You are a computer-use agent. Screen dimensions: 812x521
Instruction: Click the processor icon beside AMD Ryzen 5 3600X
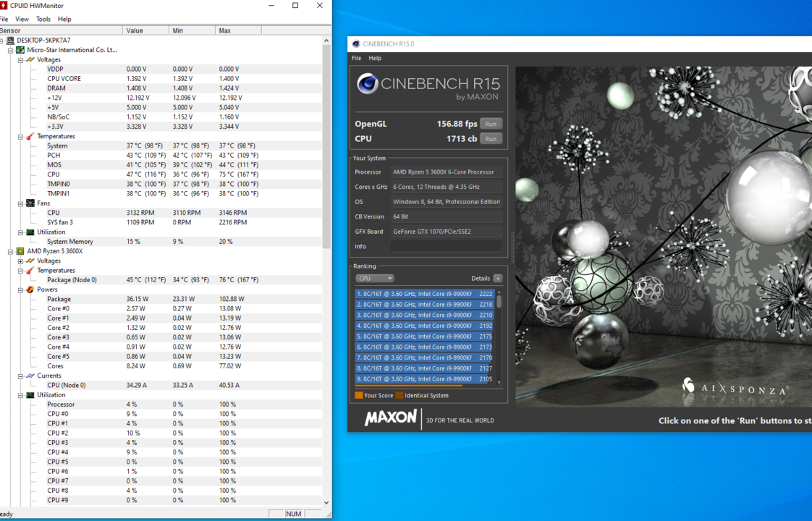[20, 251]
